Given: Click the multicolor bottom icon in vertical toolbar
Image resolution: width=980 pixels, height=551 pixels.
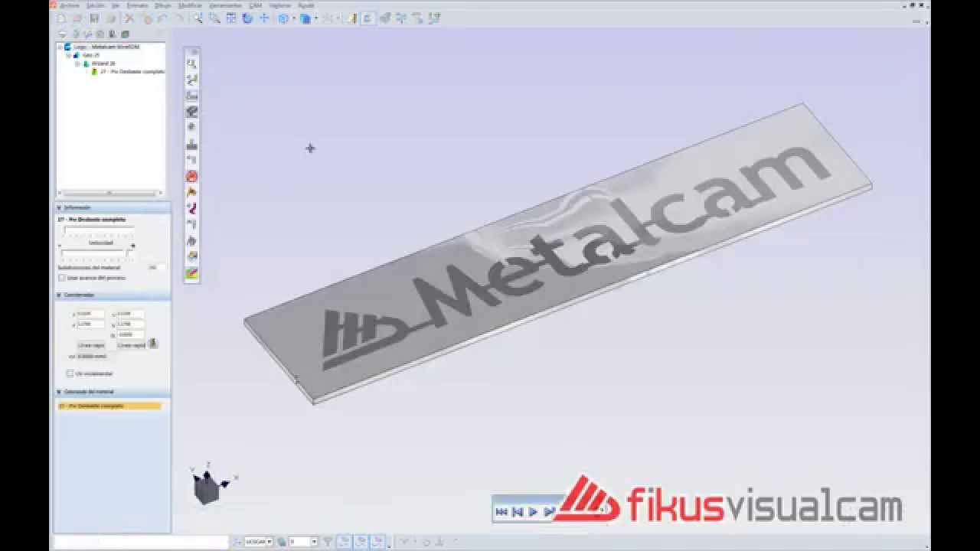Looking at the screenshot, I should [x=192, y=273].
